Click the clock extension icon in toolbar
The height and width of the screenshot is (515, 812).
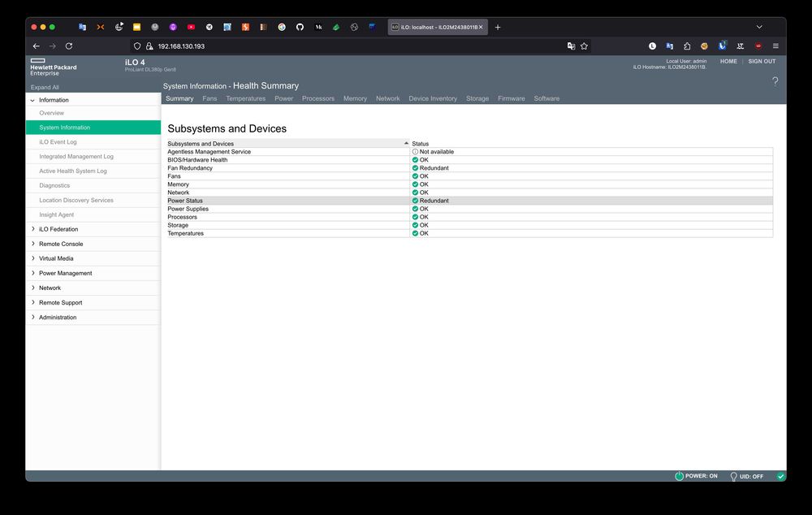pos(652,46)
